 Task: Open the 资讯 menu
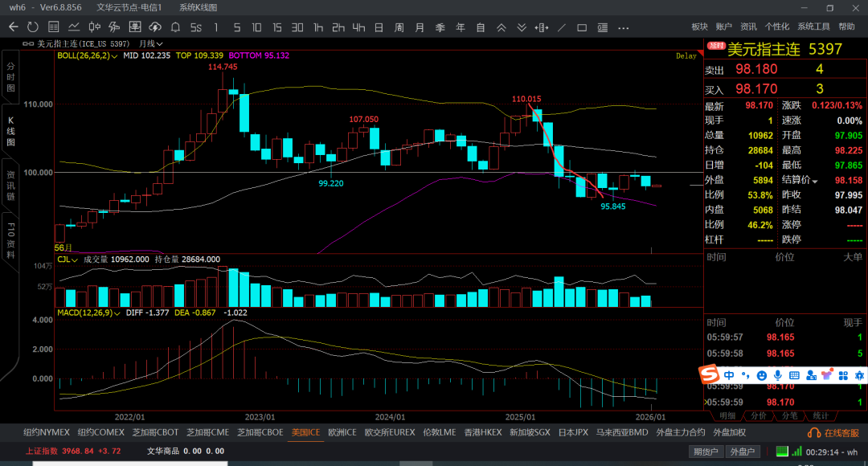pyautogui.click(x=748, y=27)
